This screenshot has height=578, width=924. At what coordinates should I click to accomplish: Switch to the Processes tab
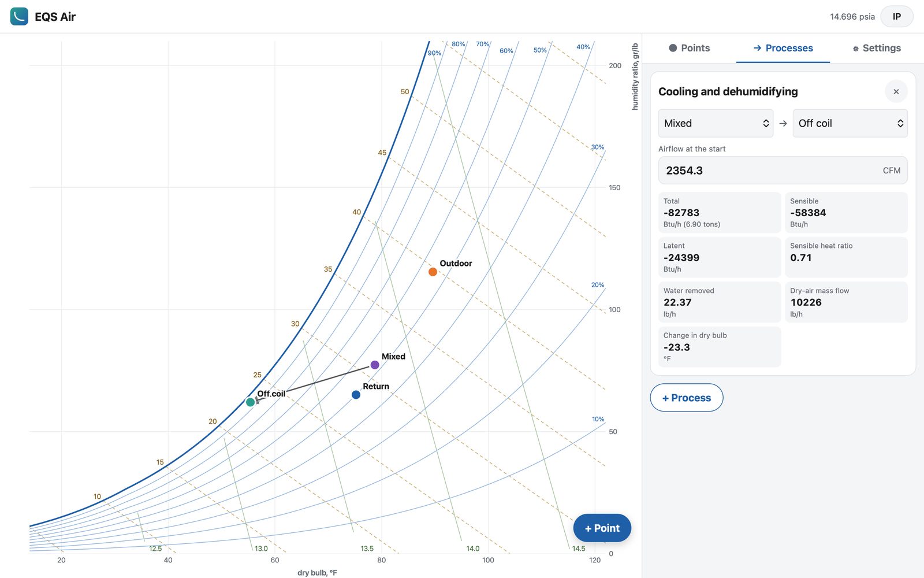[783, 48]
